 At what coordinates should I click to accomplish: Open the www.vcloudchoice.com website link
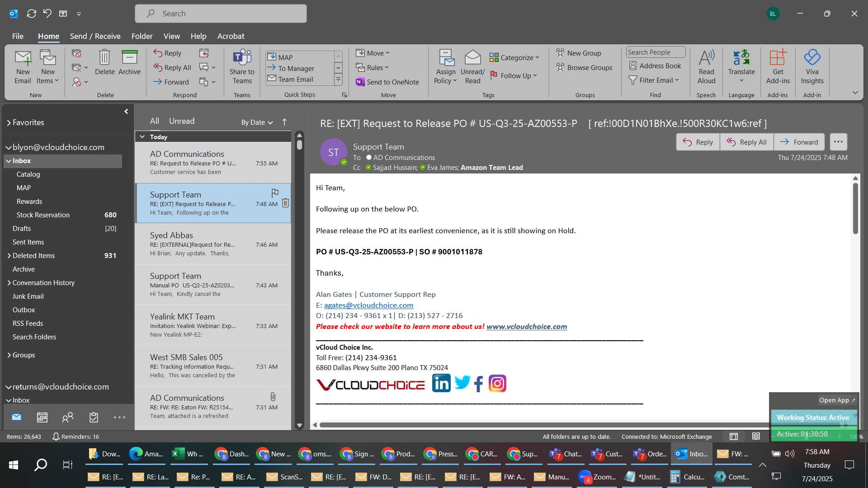(527, 326)
